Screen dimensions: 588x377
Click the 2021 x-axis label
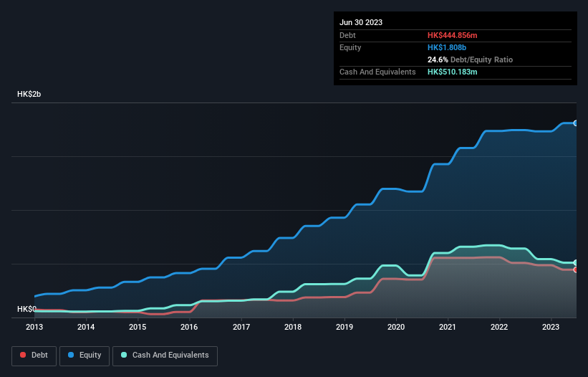(448, 327)
